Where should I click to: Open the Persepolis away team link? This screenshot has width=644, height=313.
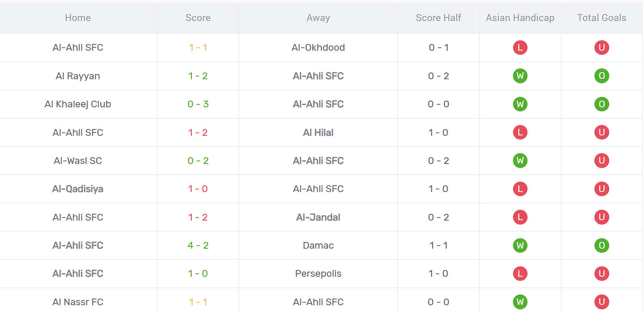[x=318, y=273]
